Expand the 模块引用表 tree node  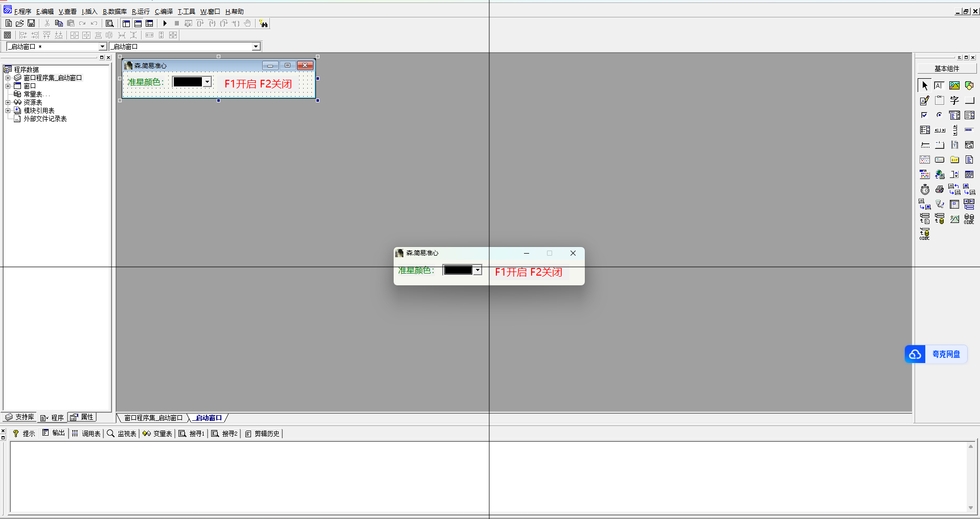(x=8, y=111)
